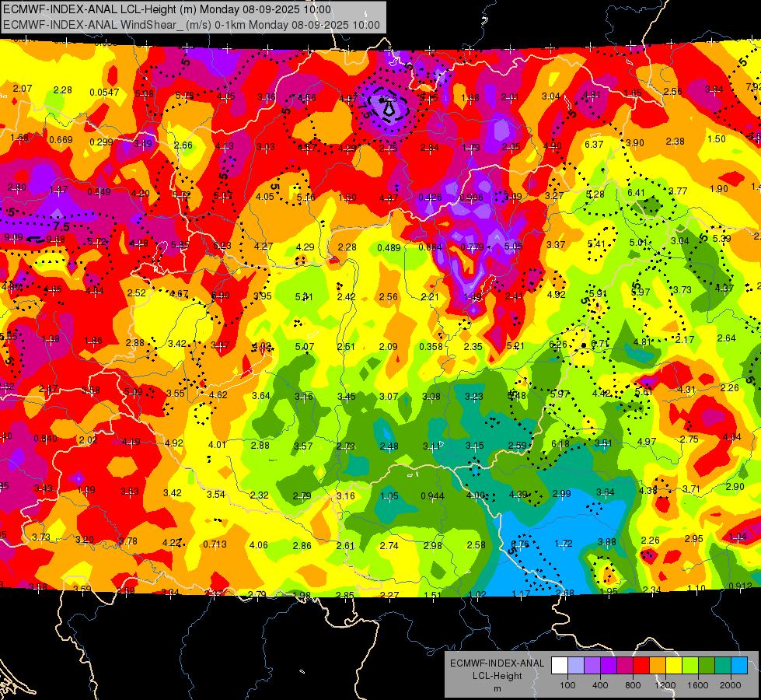Viewport: 761px width, 700px height.
Task: Click the 3.84 wind shear value
Action: [x=714, y=89]
